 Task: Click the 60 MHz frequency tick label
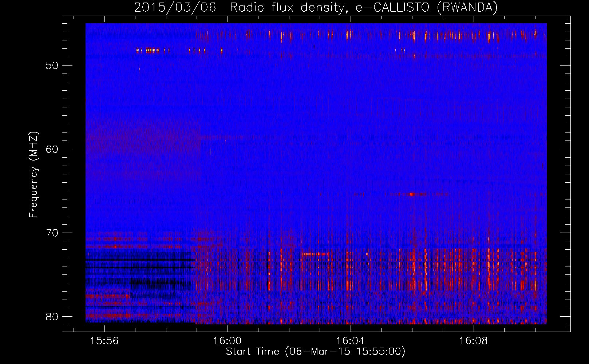pos(52,150)
